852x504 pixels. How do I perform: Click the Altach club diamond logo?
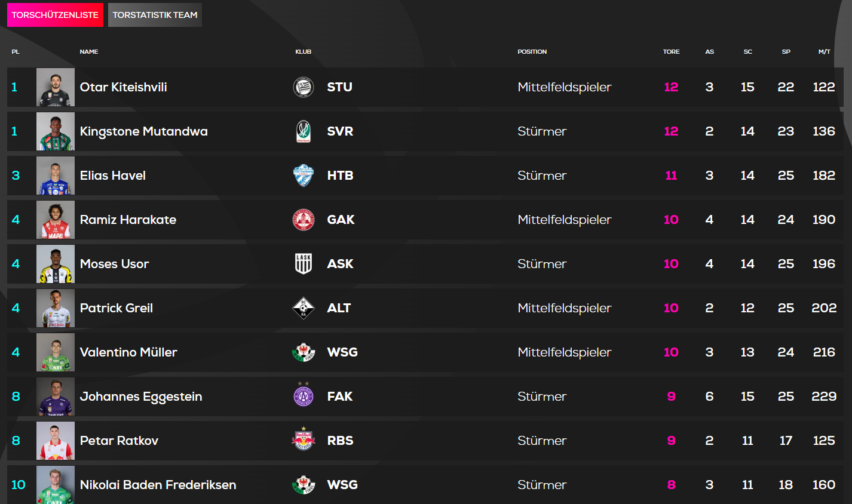point(304,308)
